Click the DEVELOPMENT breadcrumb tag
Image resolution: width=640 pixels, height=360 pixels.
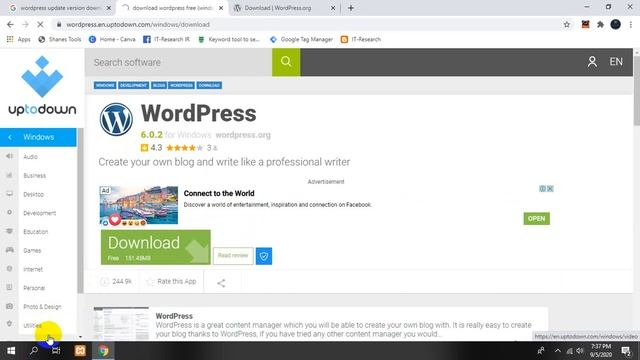[133, 85]
